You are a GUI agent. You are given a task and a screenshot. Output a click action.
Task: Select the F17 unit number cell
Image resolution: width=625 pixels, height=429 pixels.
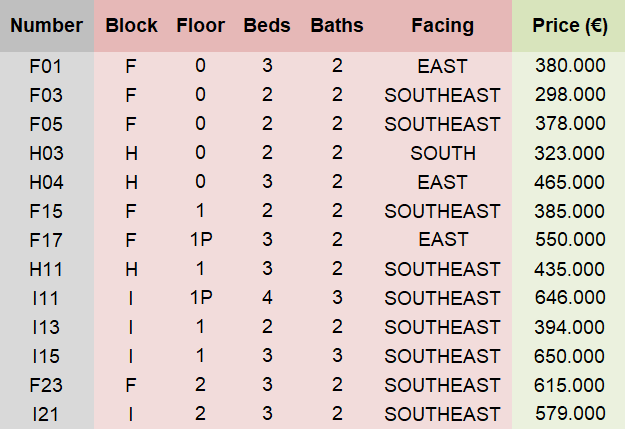tap(46, 240)
